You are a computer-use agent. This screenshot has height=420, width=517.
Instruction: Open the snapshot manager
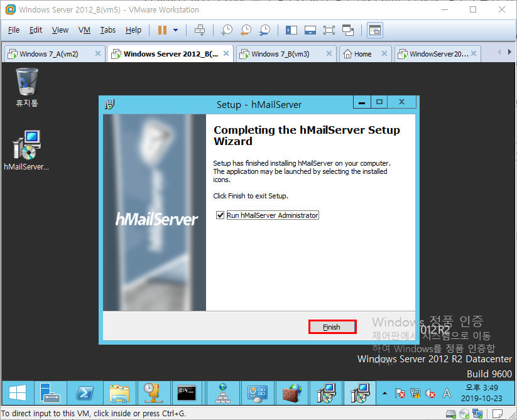click(264, 30)
